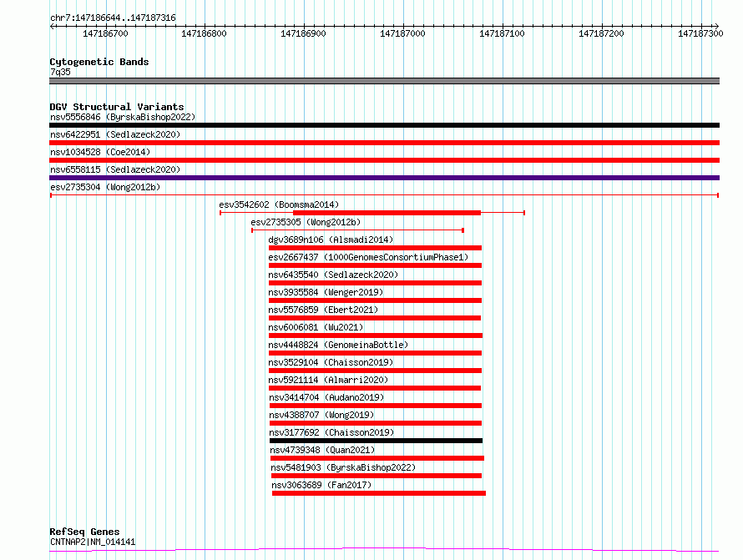
Task: Select red bar under nsv4388707
Action: [376, 424]
